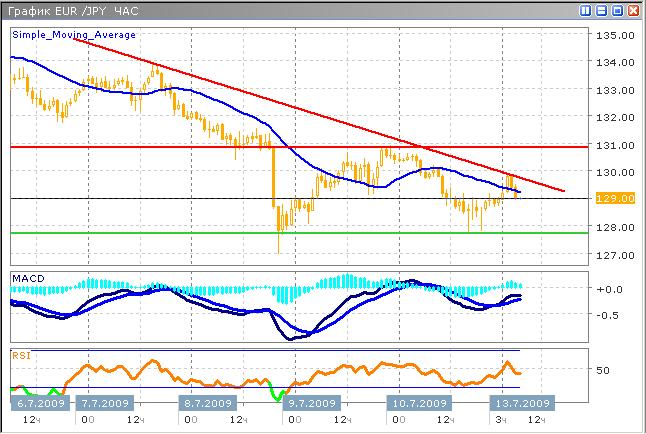Select the 13.7.2009 date marker
Image resolution: width=646 pixels, height=434 pixels.
coord(522,403)
